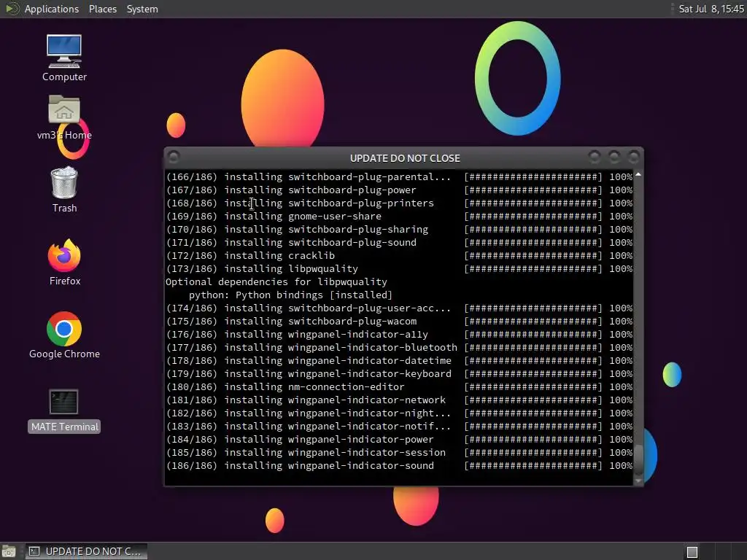
Task: Click the Show Desktop button in bottom panel
Action: tap(9, 551)
